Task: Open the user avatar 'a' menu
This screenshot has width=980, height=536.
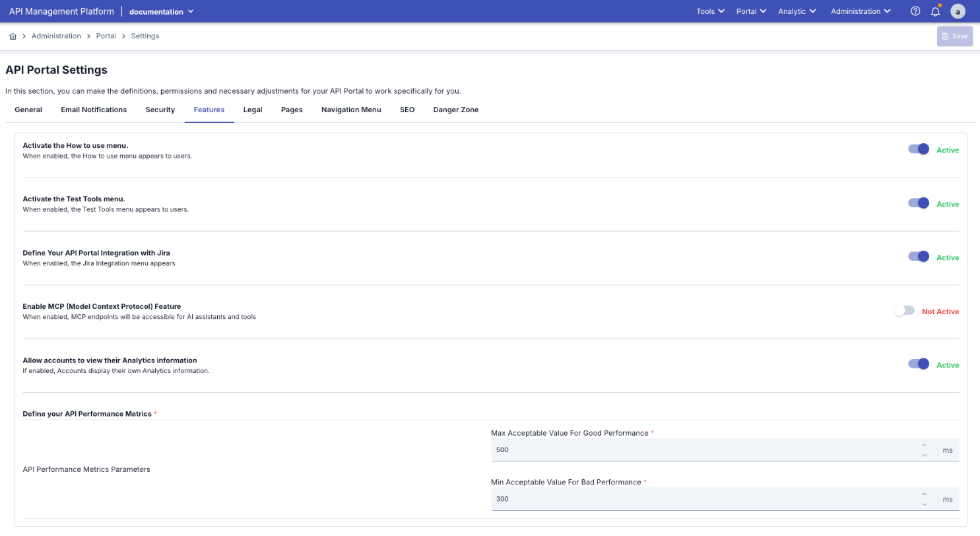Action: [x=958, y=11]
